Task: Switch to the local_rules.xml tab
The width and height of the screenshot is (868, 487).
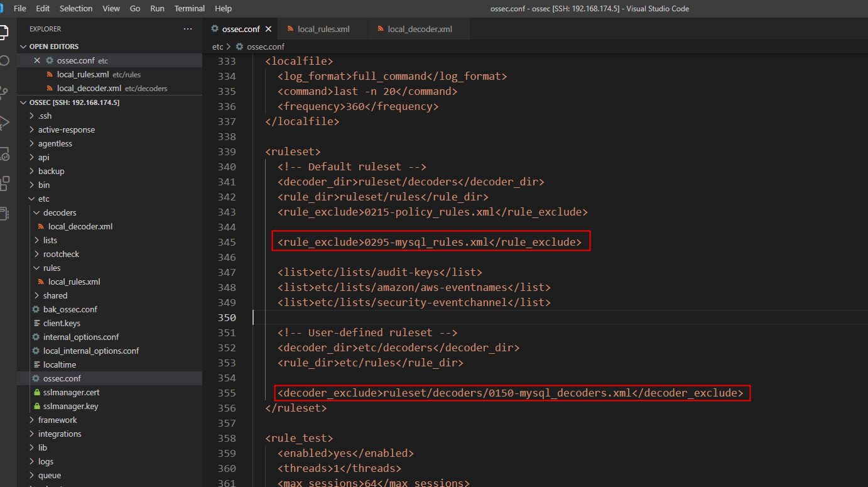Action: tap(323, 29)
